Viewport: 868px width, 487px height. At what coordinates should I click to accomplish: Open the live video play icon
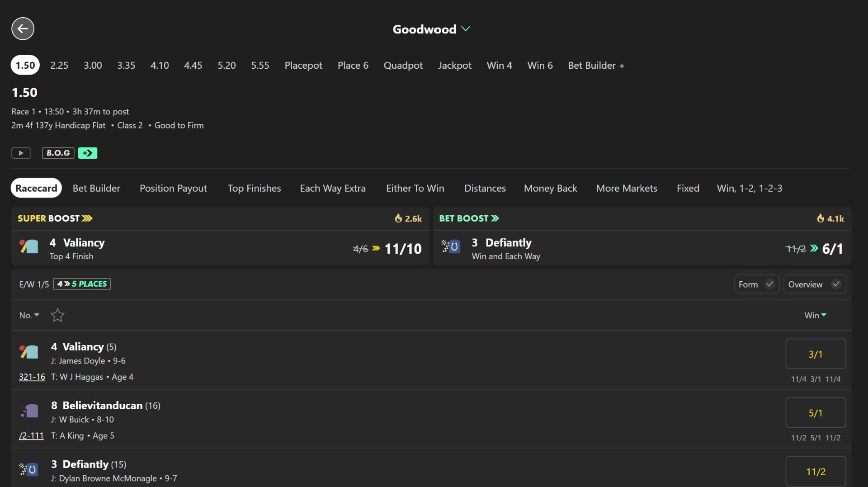[21, 153]
